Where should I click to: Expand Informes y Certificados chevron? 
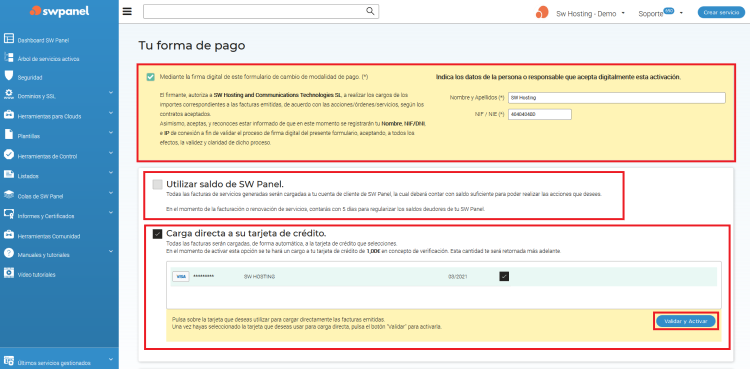pos(110,212)
